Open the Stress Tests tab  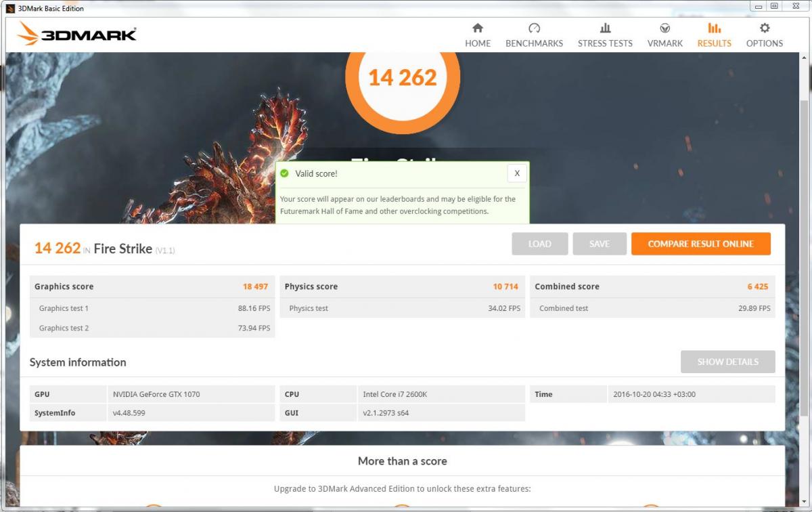[605, 35]
